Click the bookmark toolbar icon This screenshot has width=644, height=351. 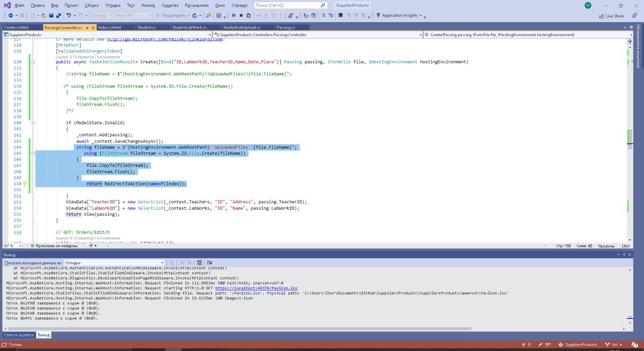pyautogui.click(x=341, y=16)
